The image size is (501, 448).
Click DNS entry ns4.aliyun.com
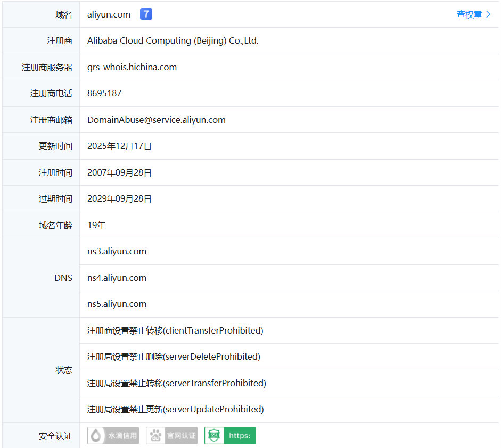click(117, 278)
